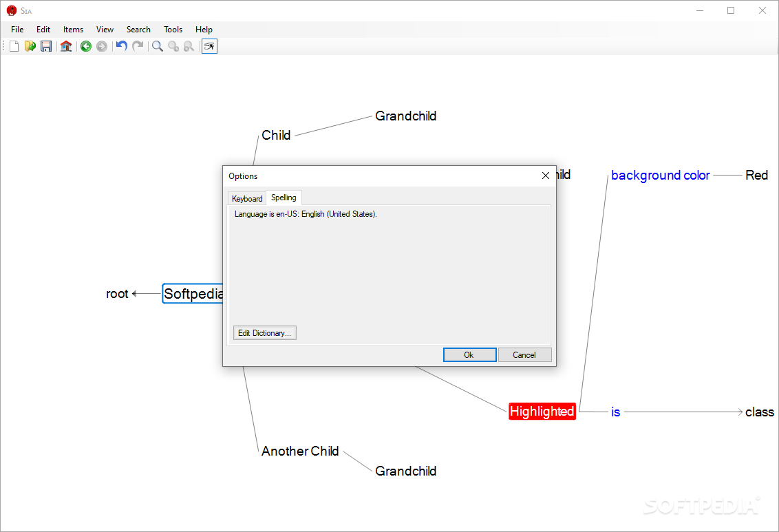The height and width of the screenshot is (532, 779).
Task: Click the Sia application icon in title bar
Action: (x=12, y=10)
